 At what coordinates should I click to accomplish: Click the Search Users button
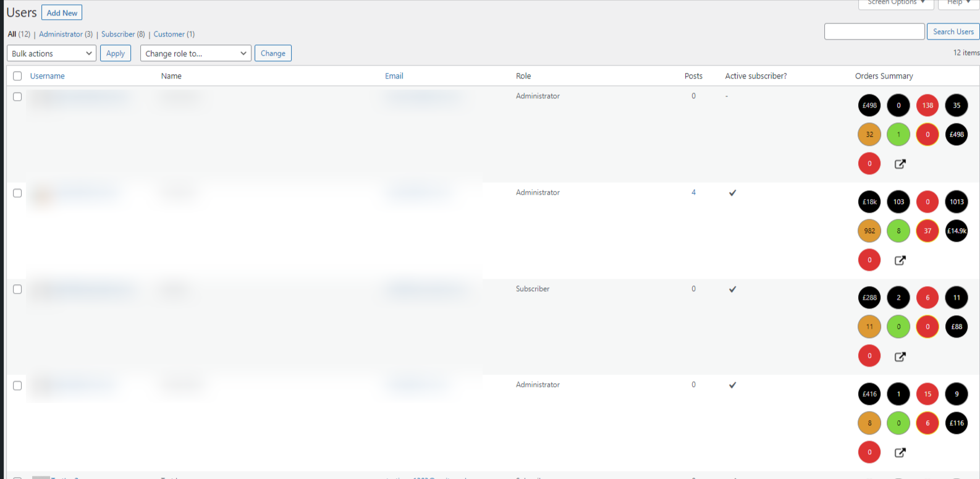[953, 32]
